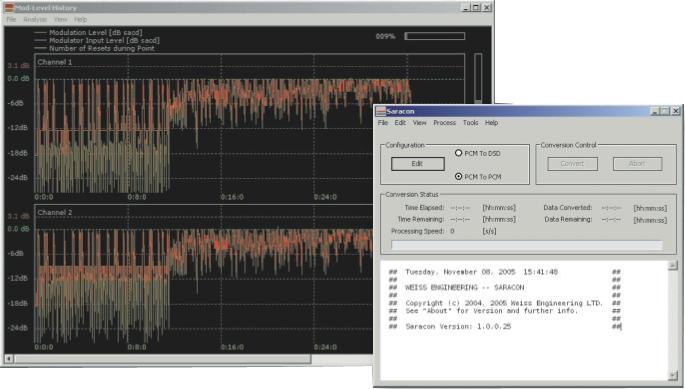Open Help menu in Saracon window
Viewport: 685px width, 389px height.
tap(491, 123)
